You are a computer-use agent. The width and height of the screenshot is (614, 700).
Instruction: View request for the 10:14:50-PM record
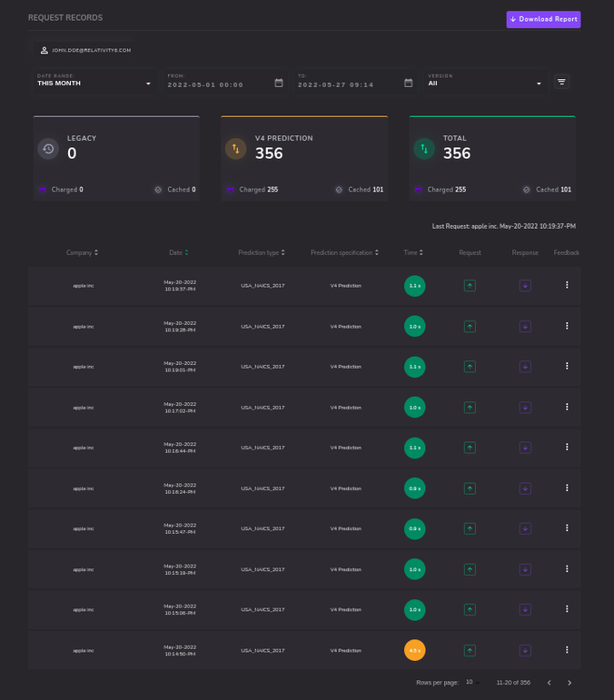(470, 650)
